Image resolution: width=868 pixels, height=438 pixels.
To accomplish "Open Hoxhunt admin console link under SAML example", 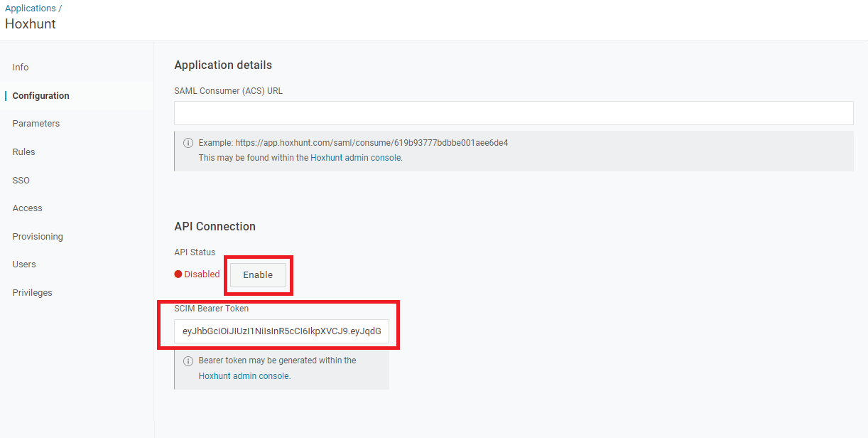I will point(356,158).
